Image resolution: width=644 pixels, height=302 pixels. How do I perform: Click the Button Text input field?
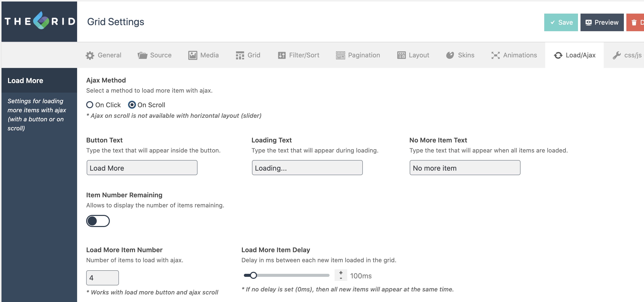point(142,168)
